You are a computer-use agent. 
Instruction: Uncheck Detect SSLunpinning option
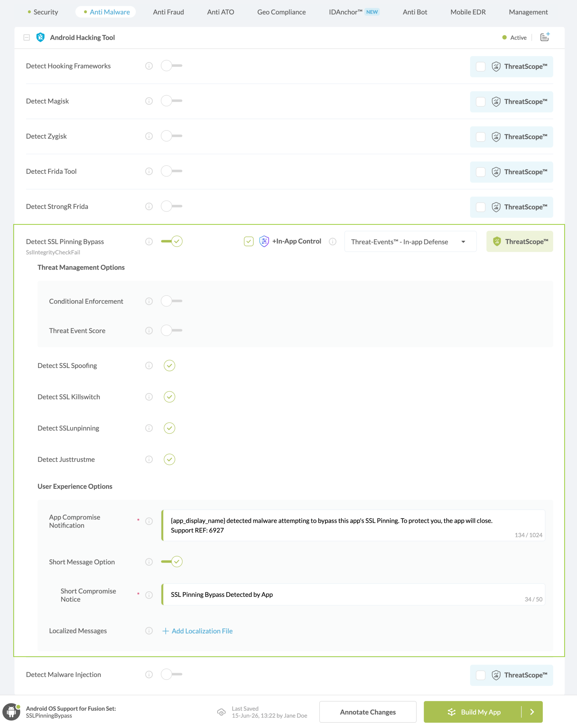coord(170,428)
